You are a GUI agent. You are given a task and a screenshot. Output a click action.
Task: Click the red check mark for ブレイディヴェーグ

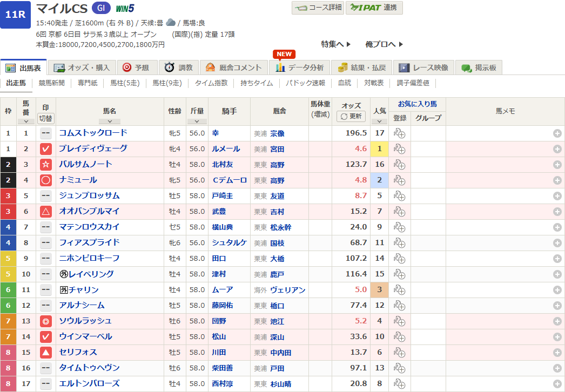(46, 149)
